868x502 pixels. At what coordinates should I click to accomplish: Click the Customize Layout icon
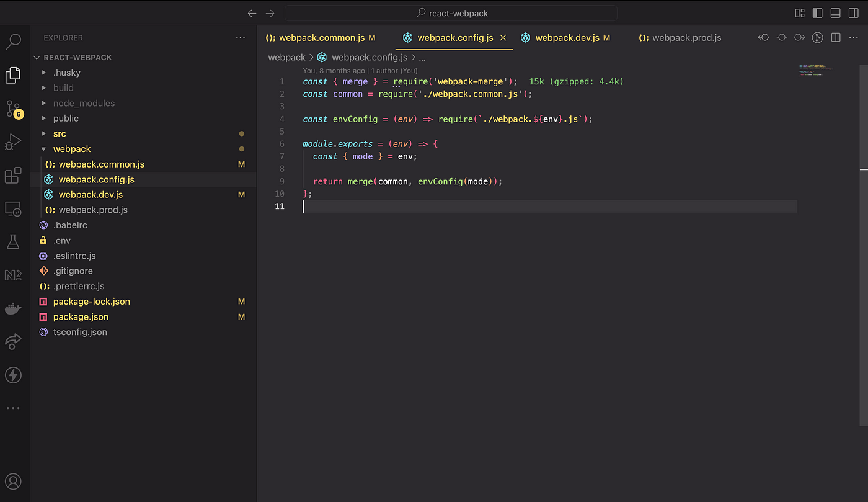[x=800, y=13]
